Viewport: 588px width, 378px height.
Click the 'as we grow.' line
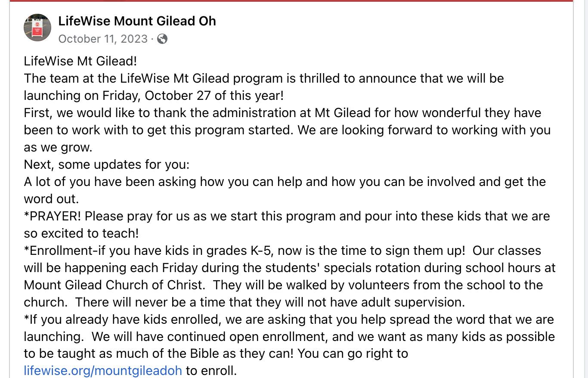(x=58, y=147)
